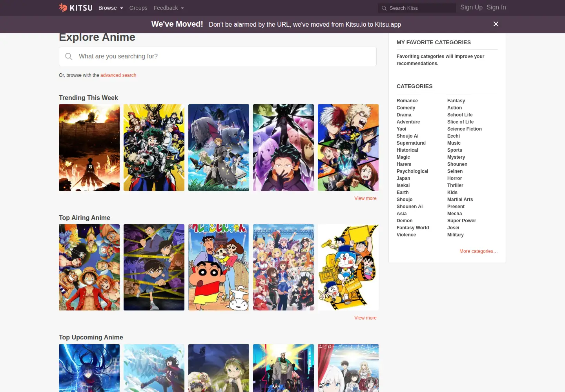Open the Browse dropdown menu
565x392 pixels.
[x=111, y=8]
